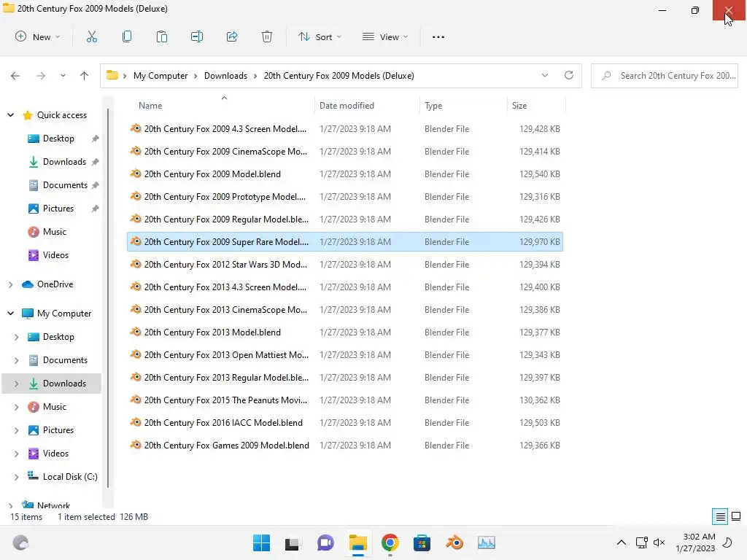Viewport: 747px width, 560px height.
Task: Open Google Chrome from taskbar
Action: [390, 542]
